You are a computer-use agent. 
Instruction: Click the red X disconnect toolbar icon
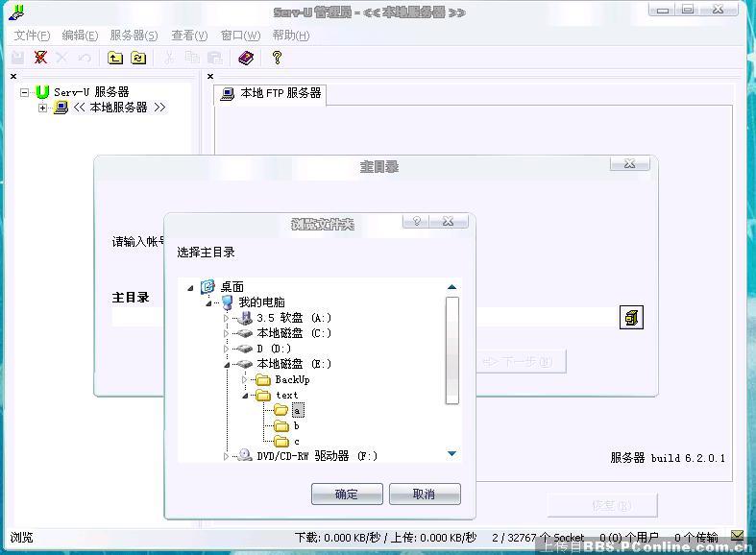(40, 58)
